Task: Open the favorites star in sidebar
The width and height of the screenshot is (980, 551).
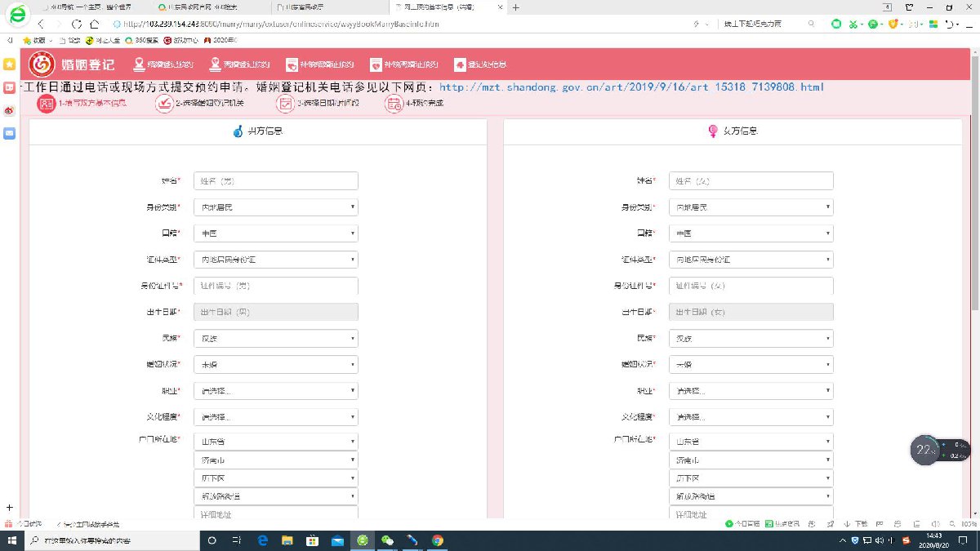Action: coord(9,64)
